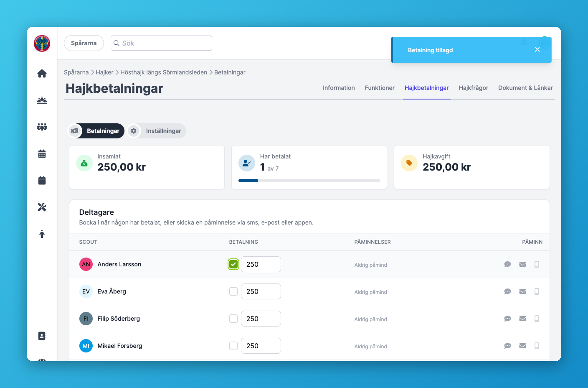Click Betalningar in breadcrumb
This screenshot has width=588, height=388.
pyautogui.click(x=230, y=72)
